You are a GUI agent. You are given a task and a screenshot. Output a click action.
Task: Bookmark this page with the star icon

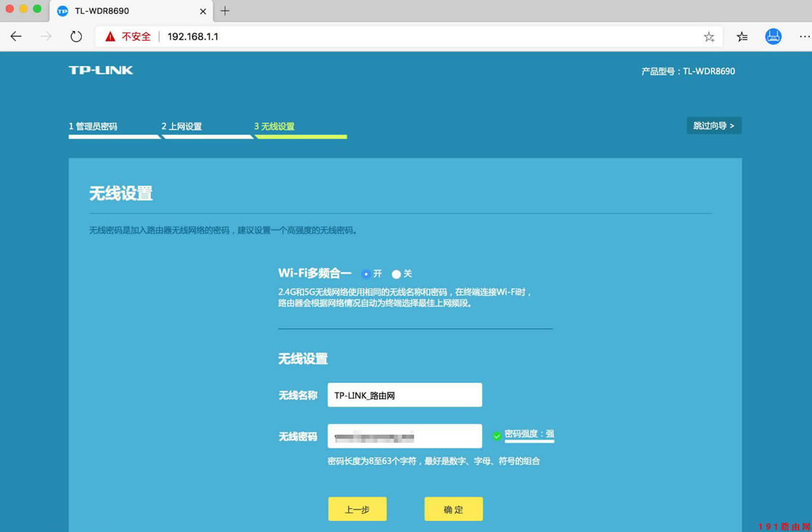click(709, 36)
